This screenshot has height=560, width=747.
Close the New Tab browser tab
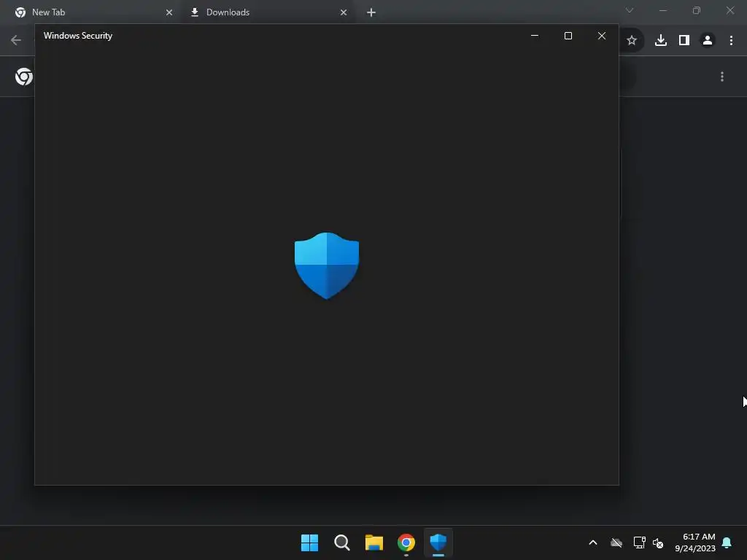[169, 12]
